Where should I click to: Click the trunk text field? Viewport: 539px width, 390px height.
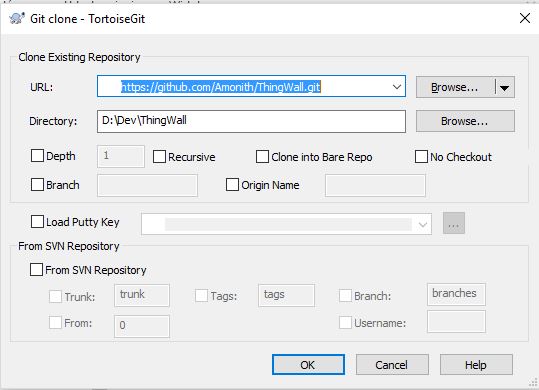coord(142,296)
